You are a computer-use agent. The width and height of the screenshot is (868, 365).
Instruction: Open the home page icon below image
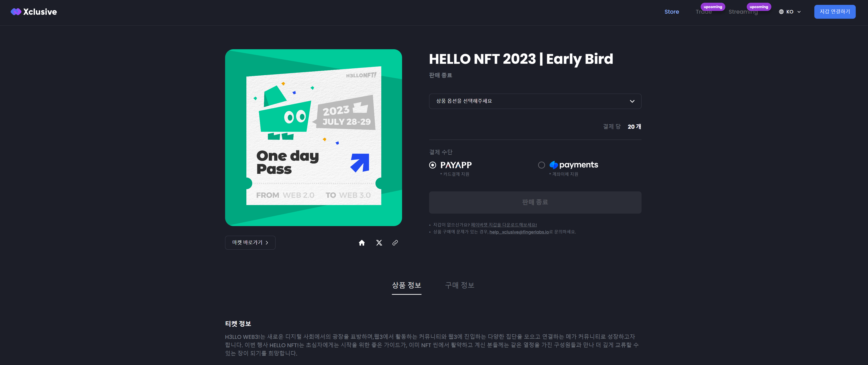point(362,243)
